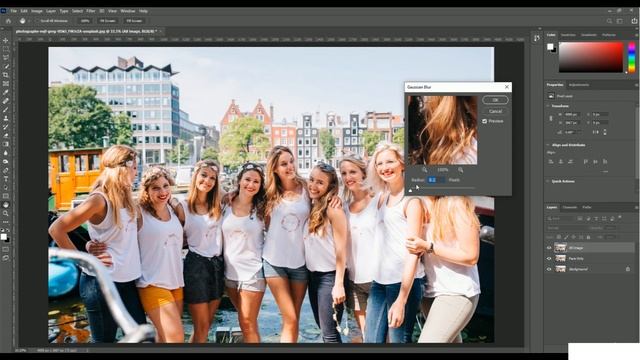Screen dimensions: 640x360
Task: Click the Gaussian Blur preview thumbnail
Action: (442, 130)
